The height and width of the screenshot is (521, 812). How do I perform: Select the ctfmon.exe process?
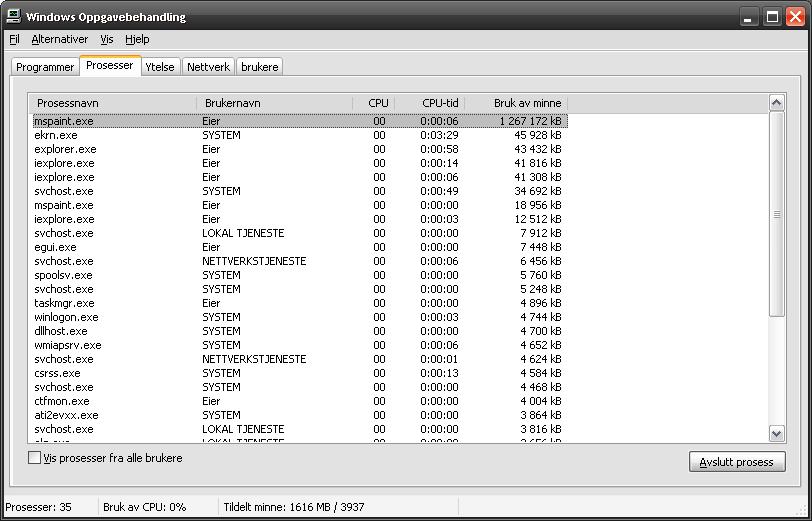point(300,401)
